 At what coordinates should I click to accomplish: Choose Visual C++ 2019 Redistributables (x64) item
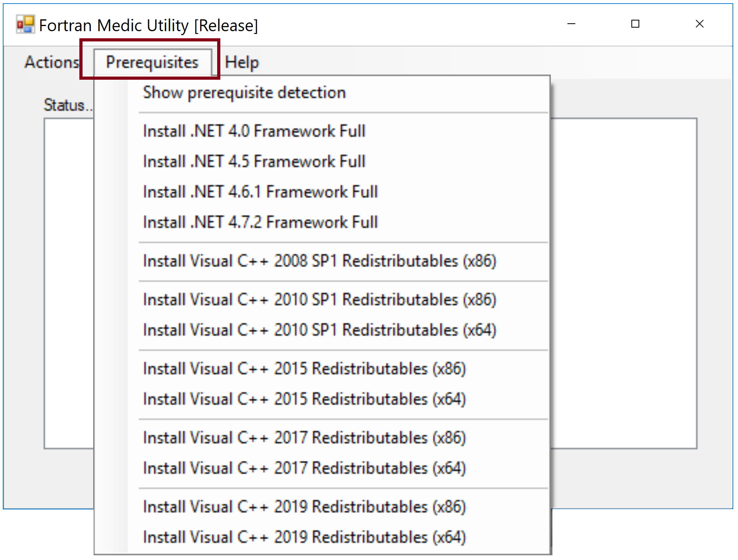click(x=322, y=537)
